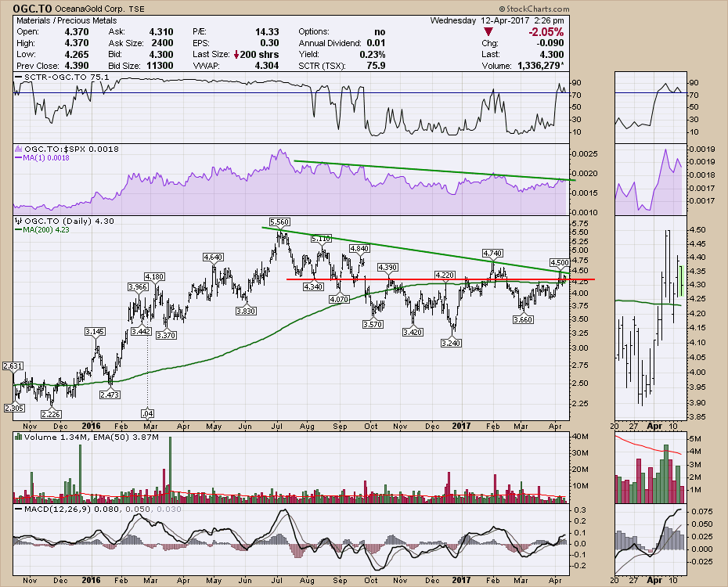The image size is (728, 587).
Task: Click the VWAP value 4.304
Action: (267, 66)
